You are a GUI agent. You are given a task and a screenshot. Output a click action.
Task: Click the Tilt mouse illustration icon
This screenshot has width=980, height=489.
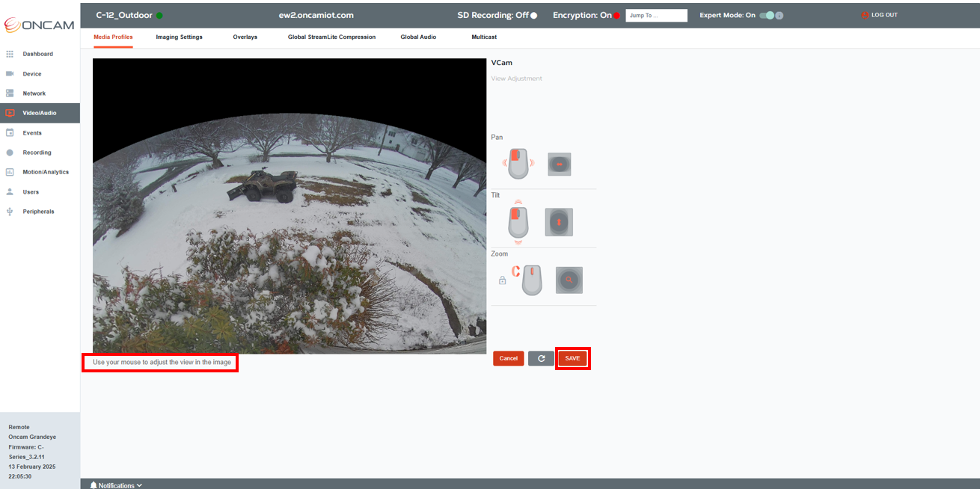(518, 221)
